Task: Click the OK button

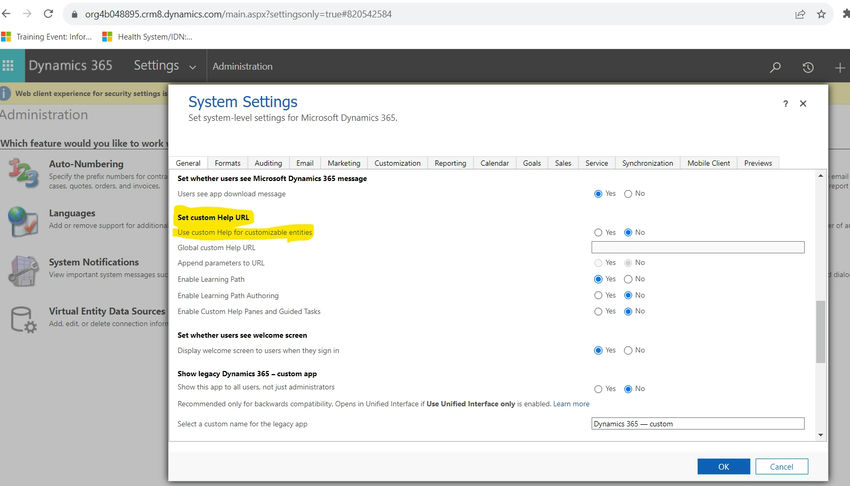Action: 724,466
